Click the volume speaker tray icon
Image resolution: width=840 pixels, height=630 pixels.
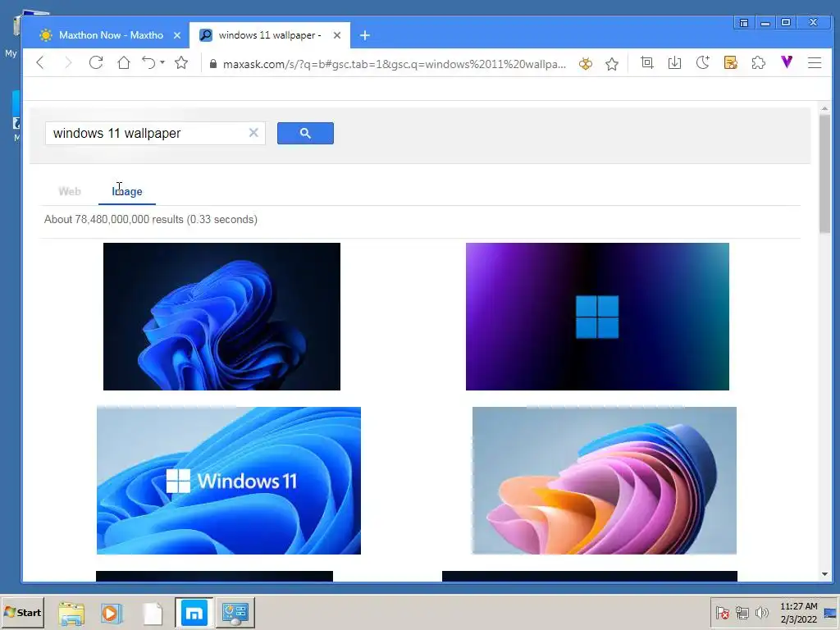pyautogui.click(x=761, y=612)
